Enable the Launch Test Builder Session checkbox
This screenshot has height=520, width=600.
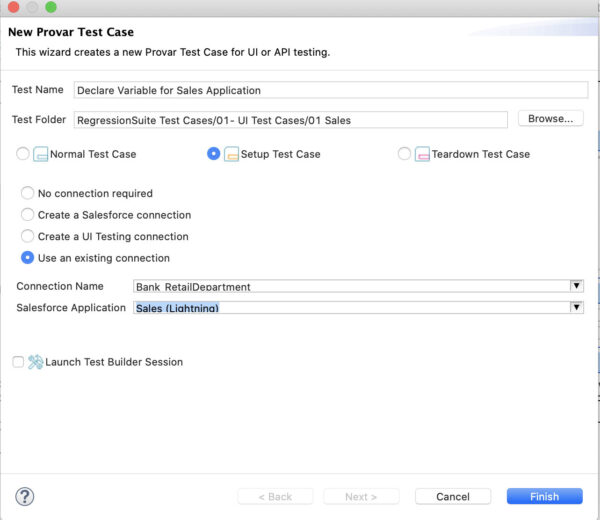coord(18,362)
